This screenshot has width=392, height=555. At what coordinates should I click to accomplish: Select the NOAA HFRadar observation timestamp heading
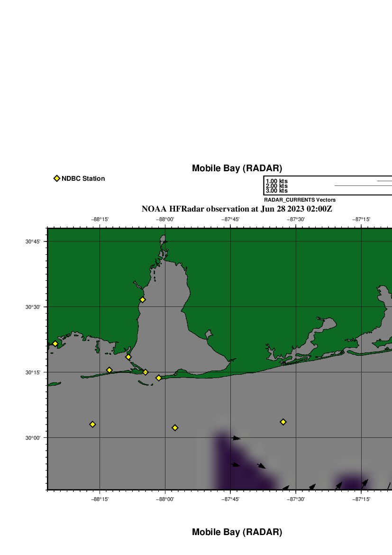pos(240,209)
